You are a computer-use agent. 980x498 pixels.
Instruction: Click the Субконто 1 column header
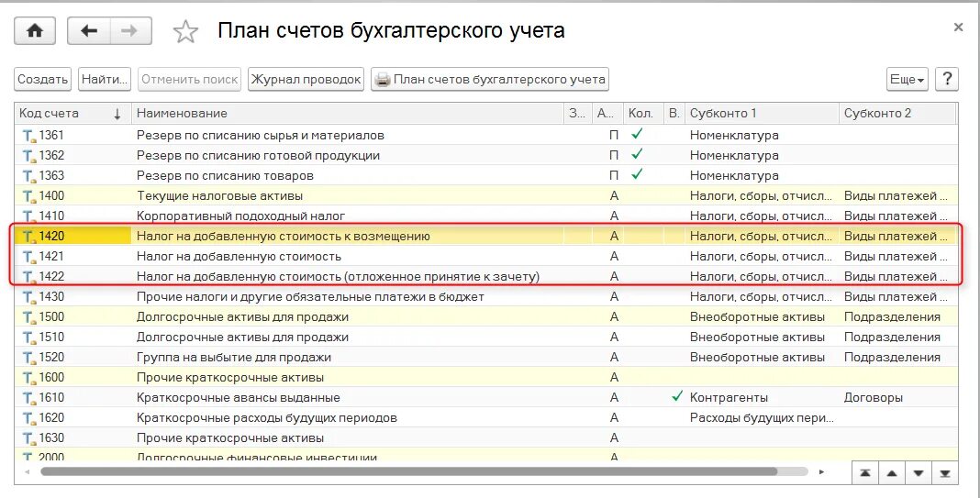click(762, 113)
